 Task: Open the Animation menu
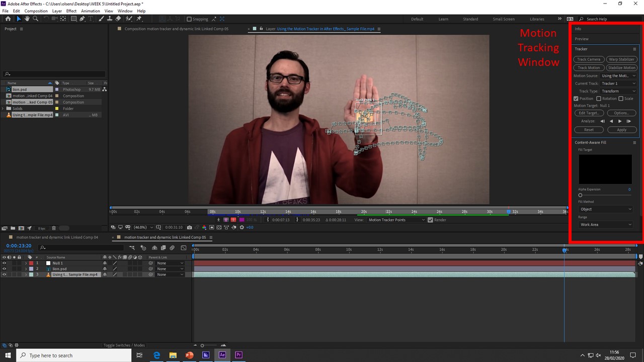(x=91, y=11)
